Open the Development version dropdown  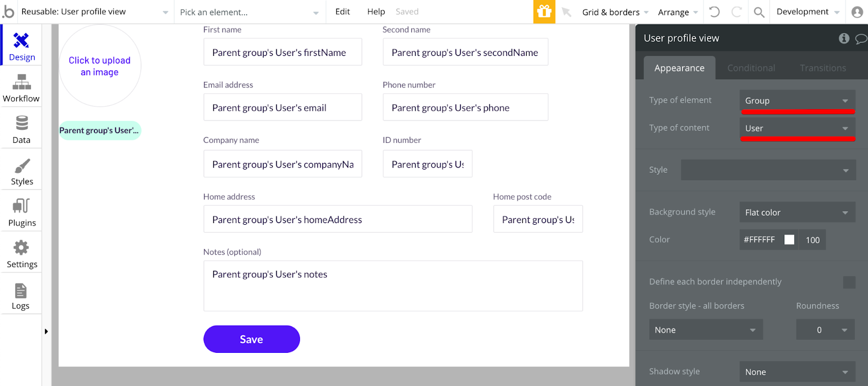808,12
